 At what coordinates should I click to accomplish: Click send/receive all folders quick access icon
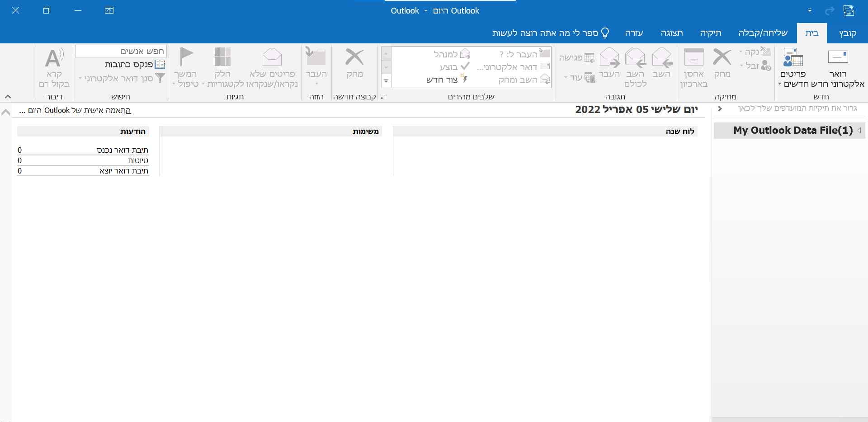click(x=849, y=10)
